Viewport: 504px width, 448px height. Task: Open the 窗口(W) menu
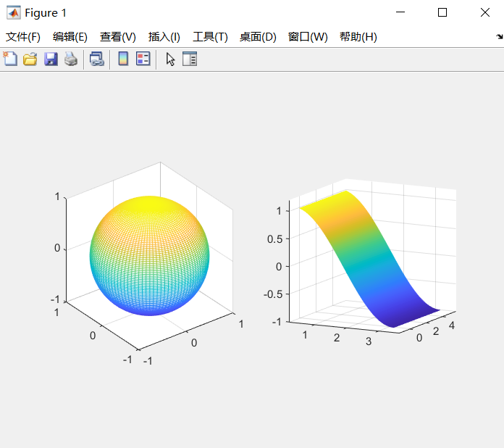click(308, 37)
